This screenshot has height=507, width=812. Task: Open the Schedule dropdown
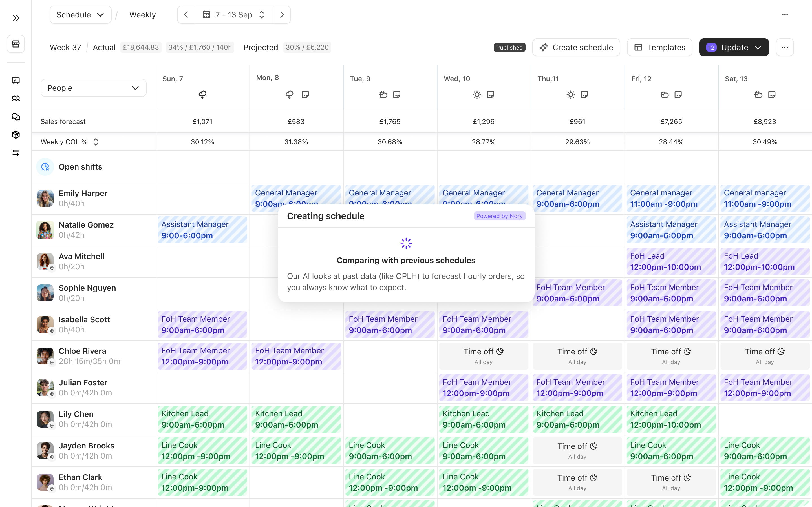point(80,15)
